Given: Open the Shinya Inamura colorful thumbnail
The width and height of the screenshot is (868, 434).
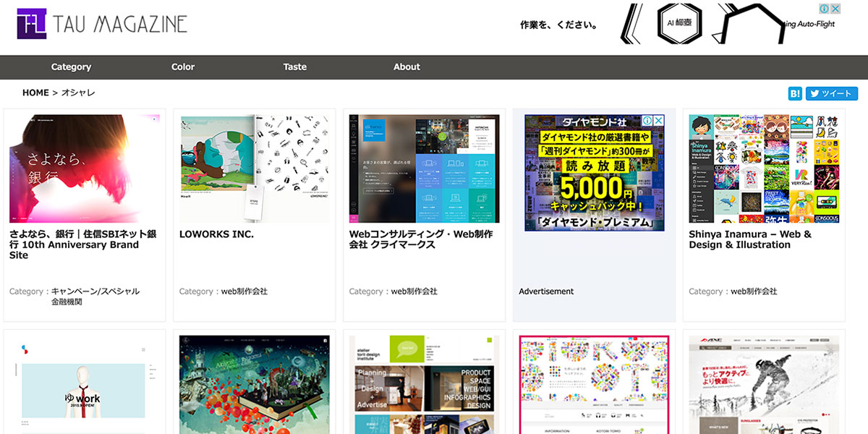Looking at the screenshot, I should coord(764,169).
